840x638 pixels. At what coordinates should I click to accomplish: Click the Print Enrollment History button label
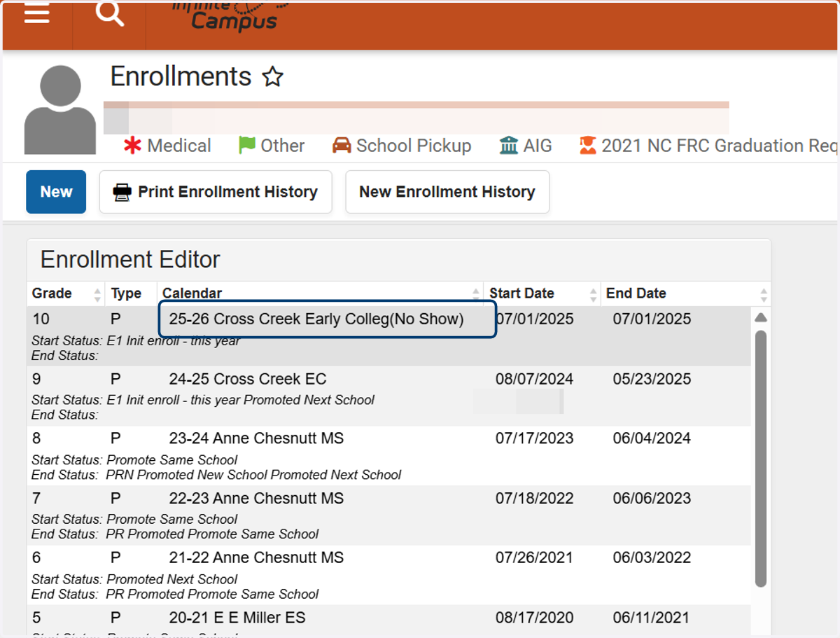pyautogui.click(x=227, y=192)
